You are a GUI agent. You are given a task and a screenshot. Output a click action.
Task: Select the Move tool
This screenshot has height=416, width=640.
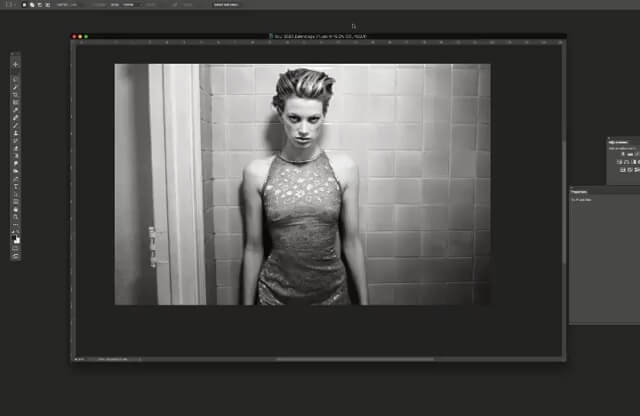(x=16, y=64)
